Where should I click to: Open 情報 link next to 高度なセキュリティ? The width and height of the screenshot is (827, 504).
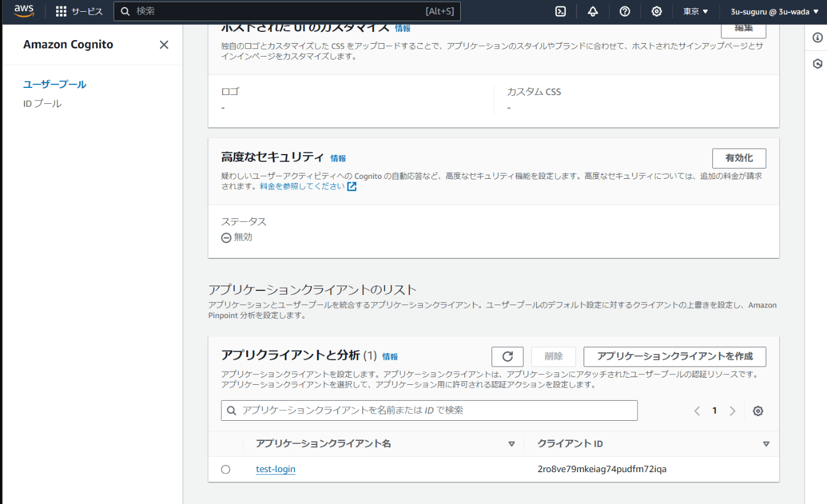338,158
